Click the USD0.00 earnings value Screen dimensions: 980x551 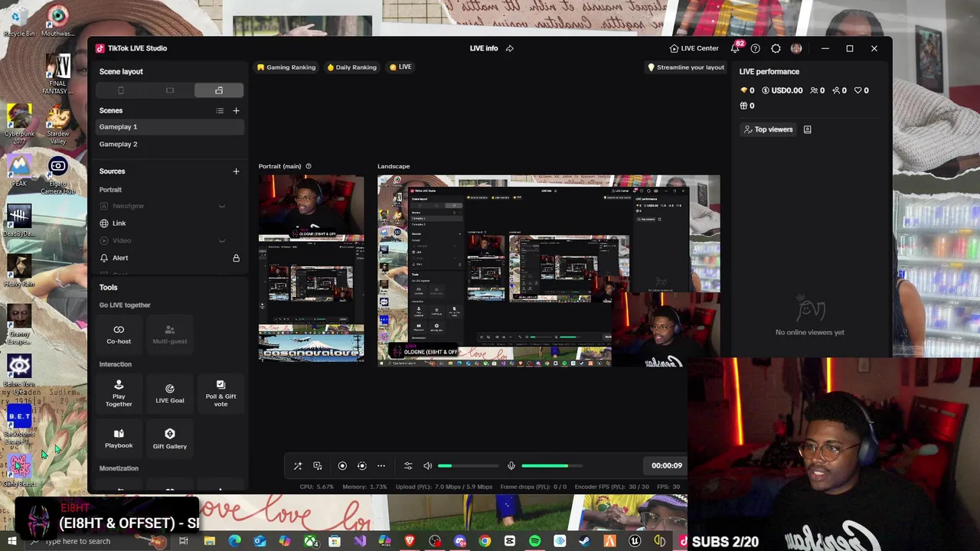pos(782,90)
